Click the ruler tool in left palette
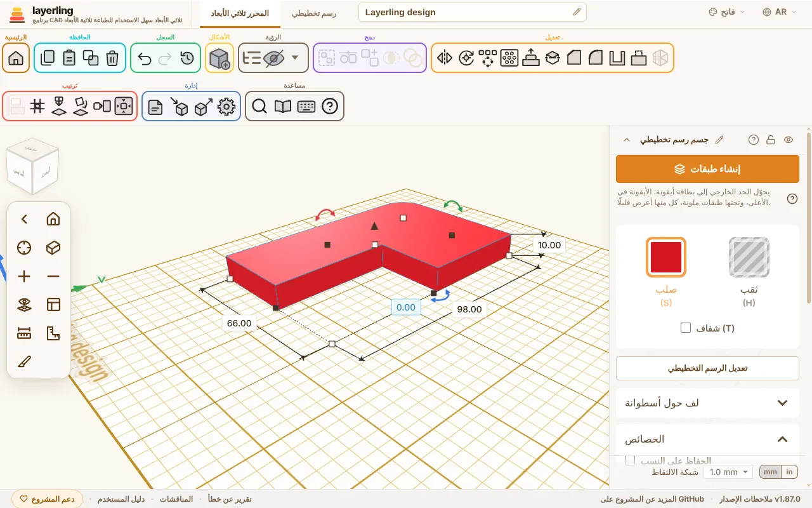 [24, 333]
